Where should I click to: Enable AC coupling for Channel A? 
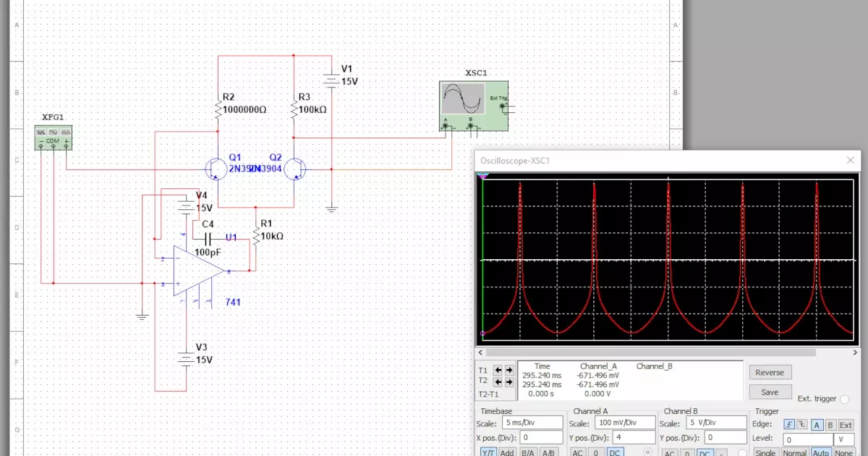point(579,453)
